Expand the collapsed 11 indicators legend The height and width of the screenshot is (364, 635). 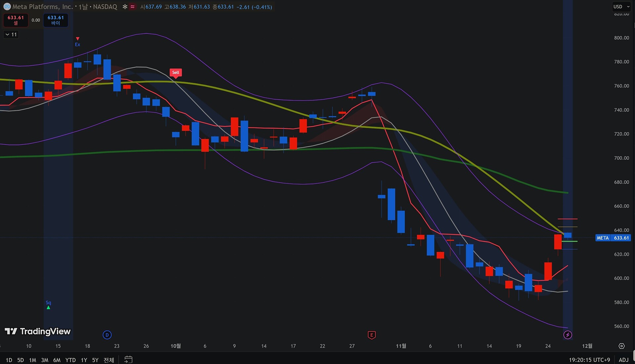point(11,34)
